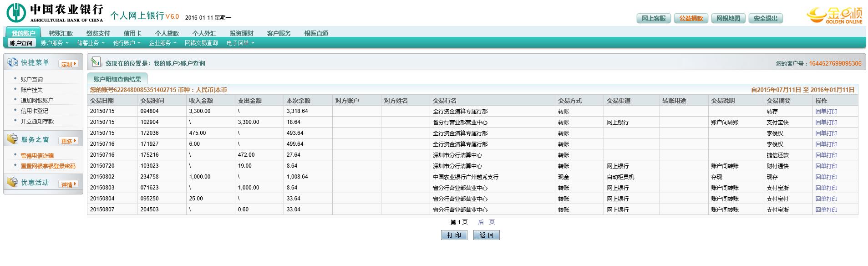Click 回单打印 for the 172036 transaction
This screenshot has width=868, height=266.
pos(826,133)
